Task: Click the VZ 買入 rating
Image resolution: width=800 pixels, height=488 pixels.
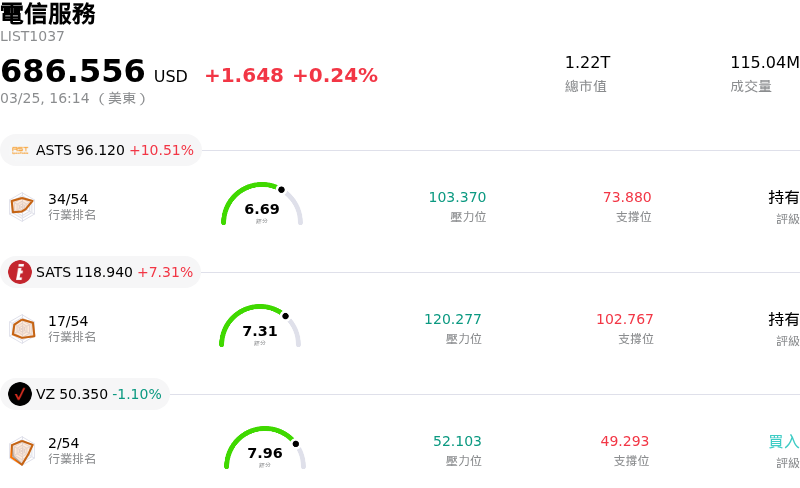Action: pos(783,441)
